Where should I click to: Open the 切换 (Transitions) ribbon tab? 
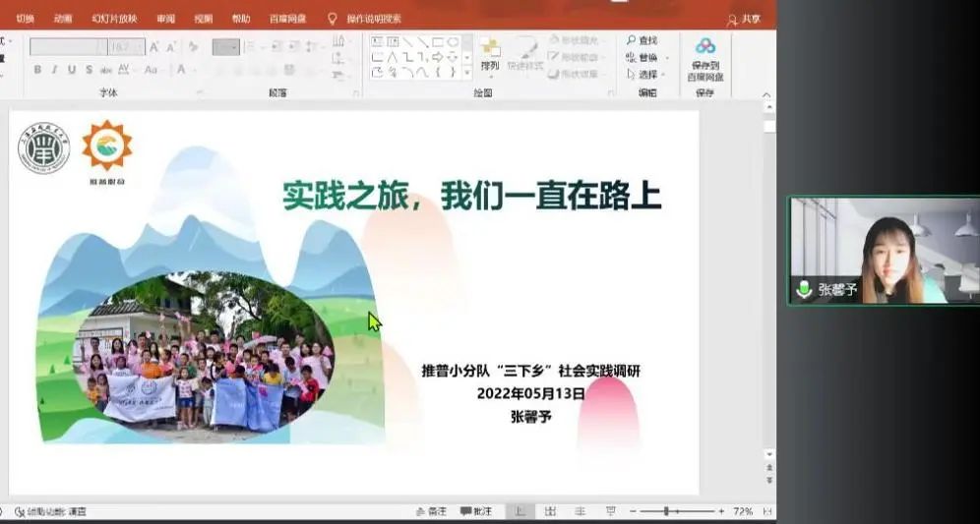coord(25,19)
